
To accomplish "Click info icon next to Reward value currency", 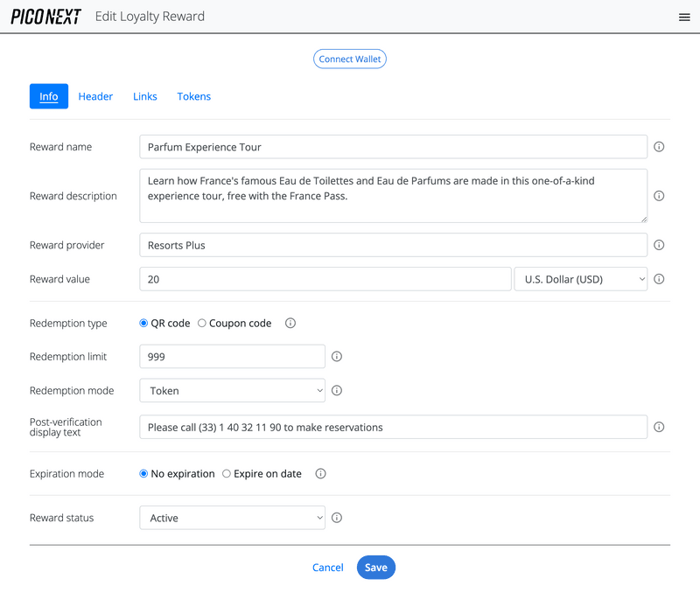I will [x=659, y=279].
